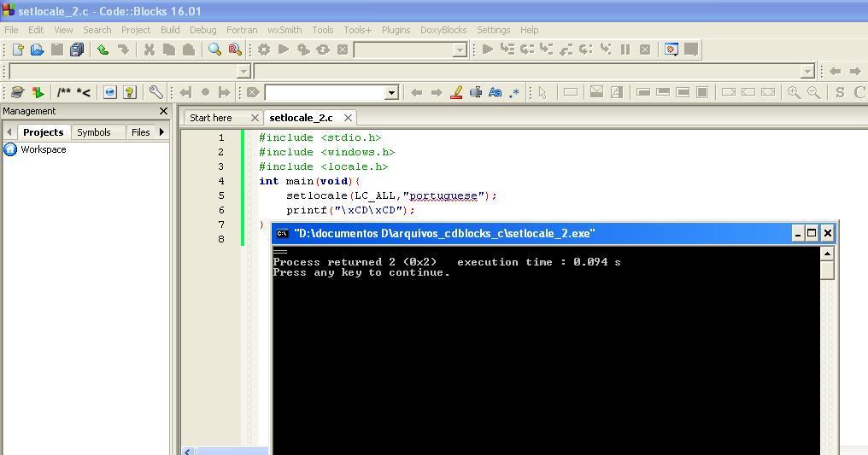Click the Abort build icon
The height and width of the screenshot is (455, 868).
[343, 50]
